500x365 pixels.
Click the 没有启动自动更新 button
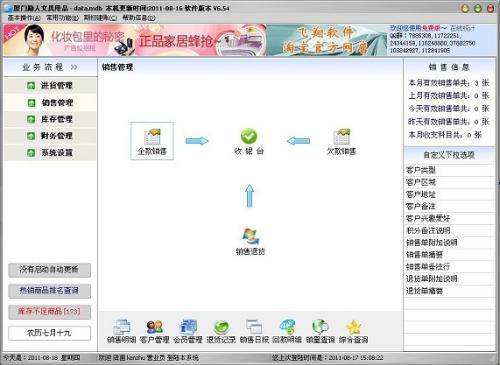(x=49, y=270)
